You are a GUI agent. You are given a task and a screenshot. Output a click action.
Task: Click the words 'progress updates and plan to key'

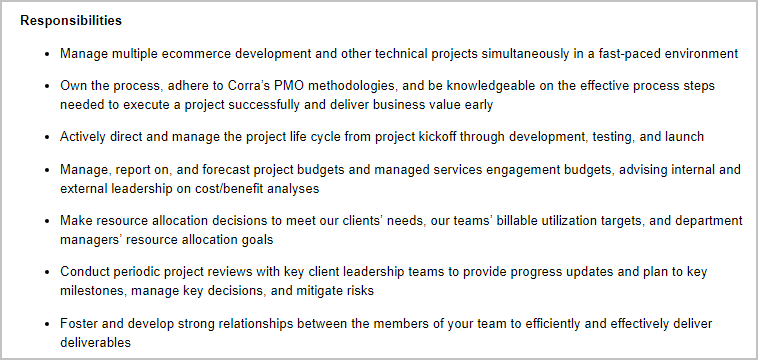(x=585, y=272)
